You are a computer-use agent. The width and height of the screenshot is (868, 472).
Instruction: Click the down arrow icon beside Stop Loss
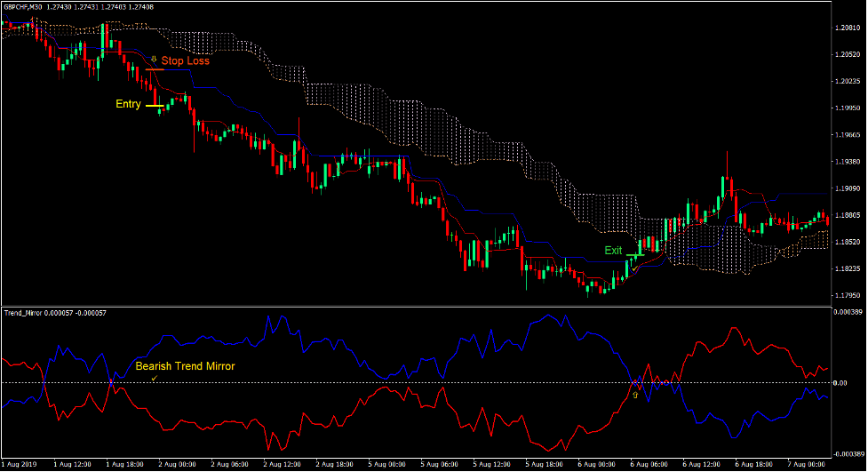click(x=153, y=60)
